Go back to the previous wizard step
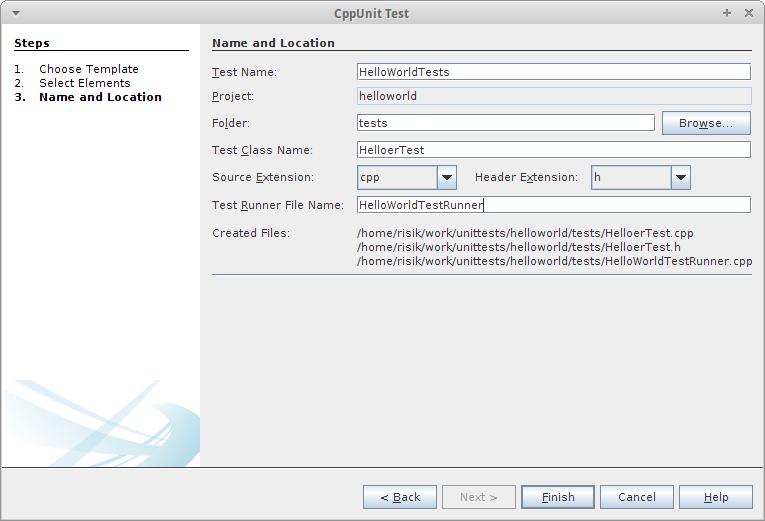This screenshot has height=521, width=765. (x=400, y=497)
